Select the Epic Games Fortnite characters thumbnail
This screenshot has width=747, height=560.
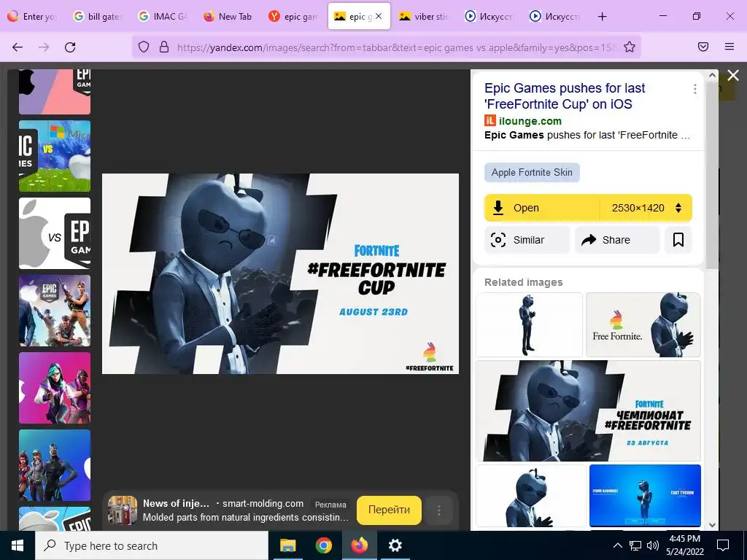[x=55, y=311]
